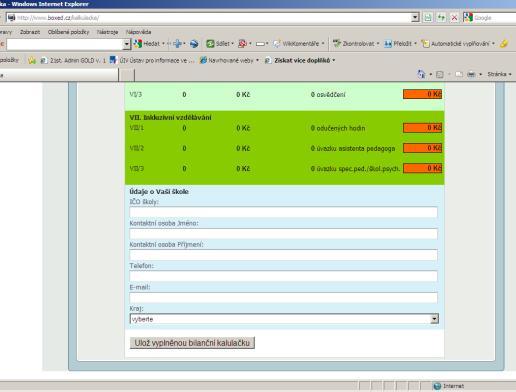Click the Přeložit translate icon
Image resolution: width=516 pixels, height=392 pixels.
(388, 44)
